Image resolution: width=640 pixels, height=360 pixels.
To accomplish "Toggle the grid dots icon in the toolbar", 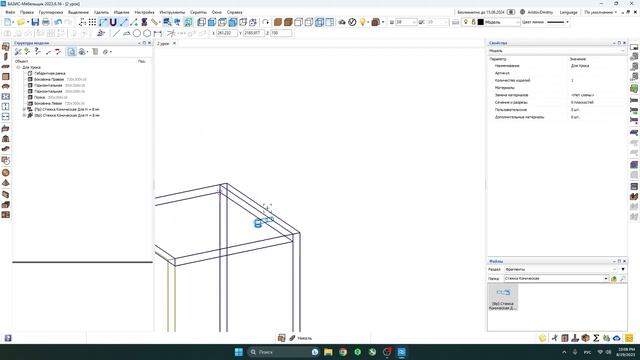I will coord(93,22).
